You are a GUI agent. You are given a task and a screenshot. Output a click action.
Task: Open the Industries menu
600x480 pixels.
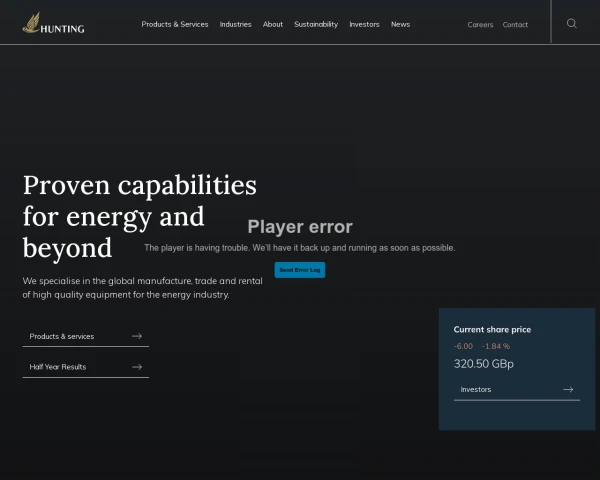[235, 24]
